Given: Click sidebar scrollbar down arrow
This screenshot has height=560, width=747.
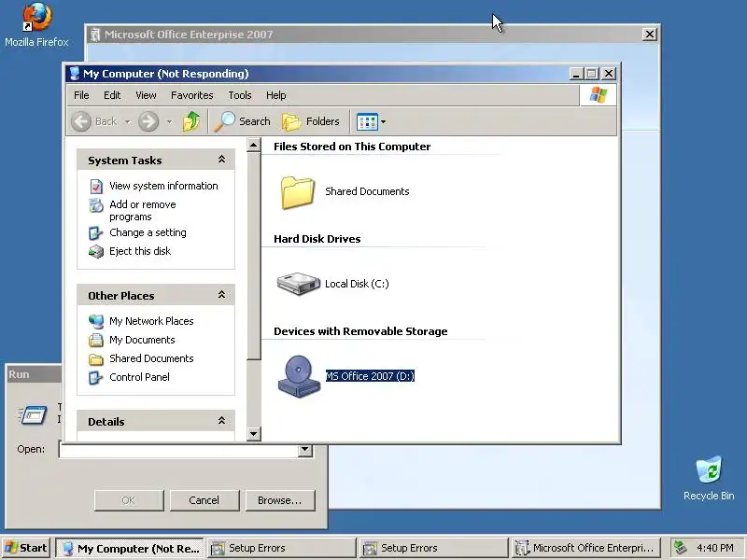Looking at the screenshot, I should [x=253, y=434].
